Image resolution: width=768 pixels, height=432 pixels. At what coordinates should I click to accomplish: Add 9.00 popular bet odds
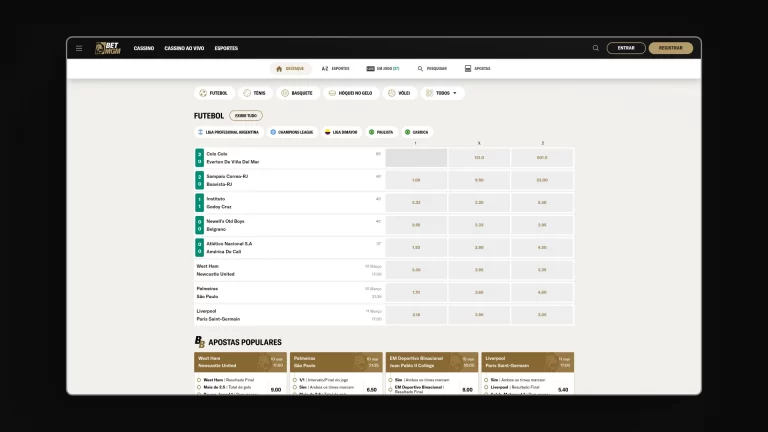click(x=276, y=390)
